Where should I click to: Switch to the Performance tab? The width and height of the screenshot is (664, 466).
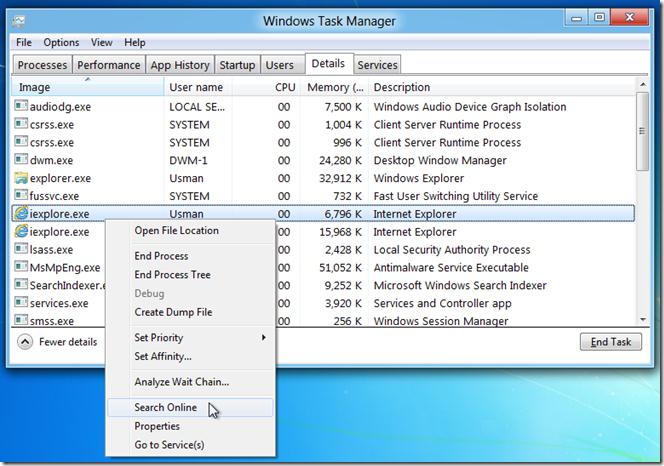tap(109, 65)
